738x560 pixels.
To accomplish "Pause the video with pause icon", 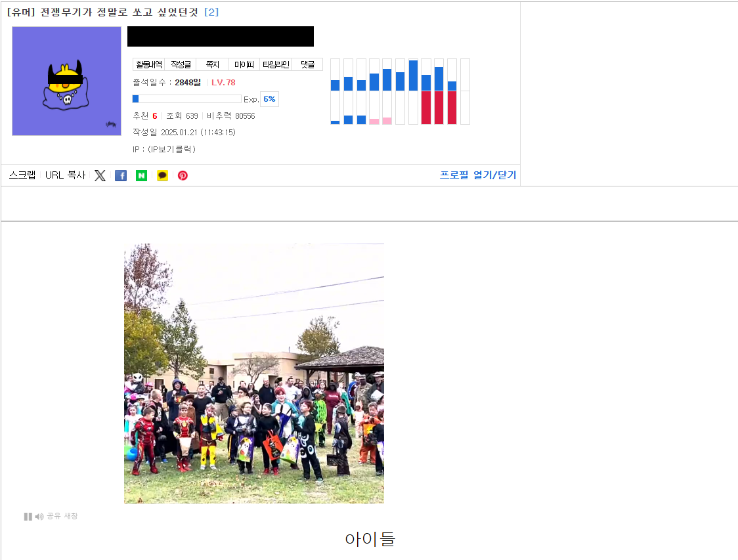I will pos(28,517).
